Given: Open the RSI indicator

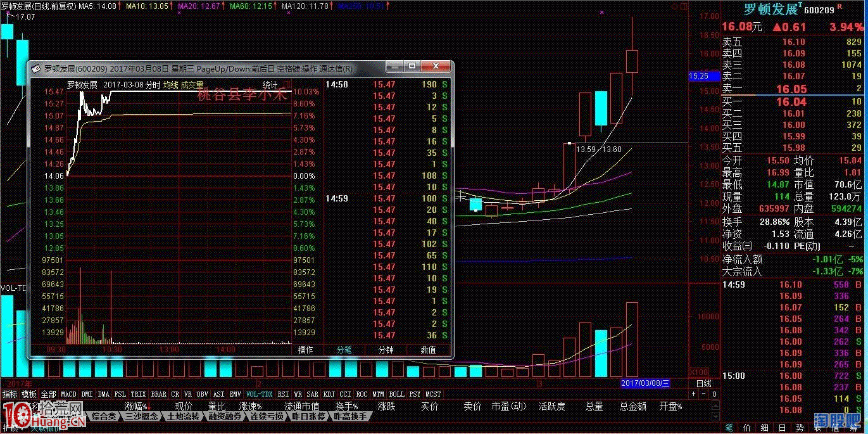Looking at the screenshot, I should pos(283,393).
